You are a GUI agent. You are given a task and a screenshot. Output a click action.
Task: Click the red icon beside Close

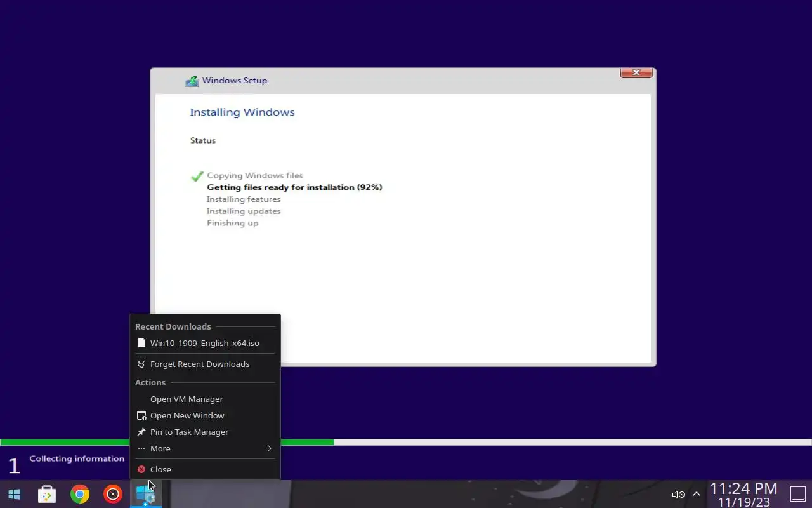tap(141, 469)
